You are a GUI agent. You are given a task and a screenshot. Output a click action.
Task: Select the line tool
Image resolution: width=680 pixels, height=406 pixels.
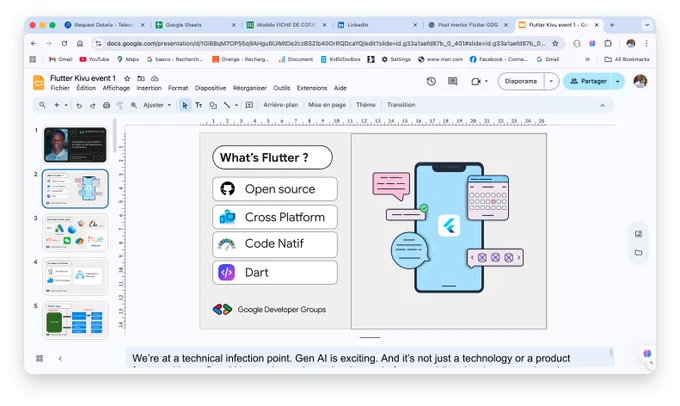pyautogui.click(x=227, y=105)
